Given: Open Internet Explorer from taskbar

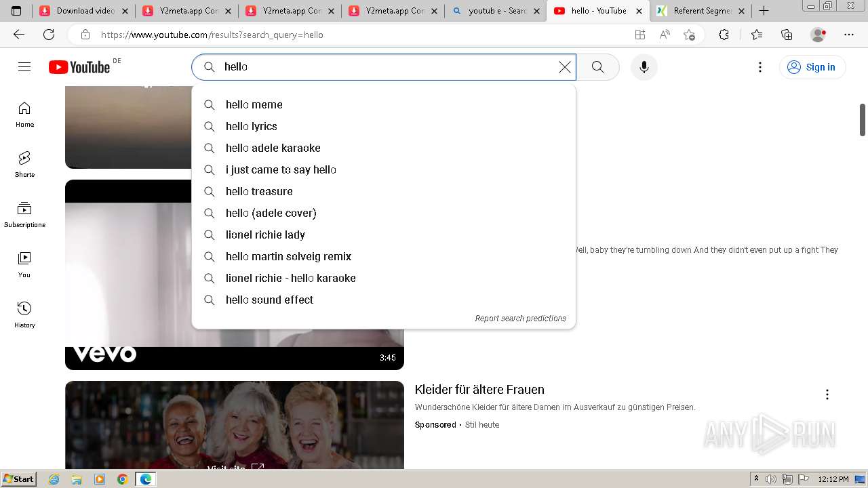Looking at the screenshot, I should [x=54, y=479].
